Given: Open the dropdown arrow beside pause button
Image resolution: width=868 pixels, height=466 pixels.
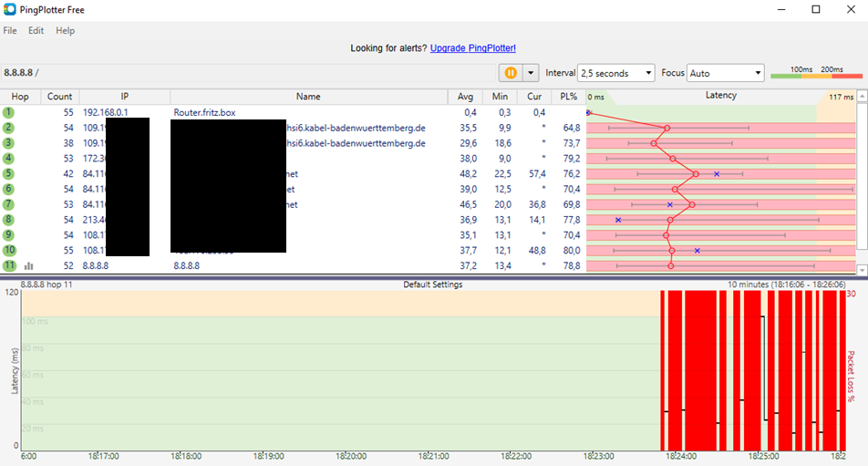Looking at the screenshot, I should pos(531,73).
